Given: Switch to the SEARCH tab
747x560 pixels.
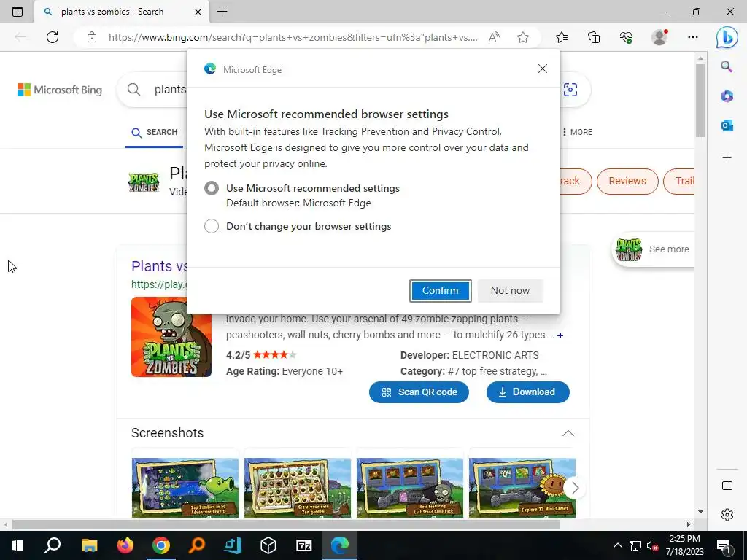Looking at the screenshot, I should click(155, 133).
